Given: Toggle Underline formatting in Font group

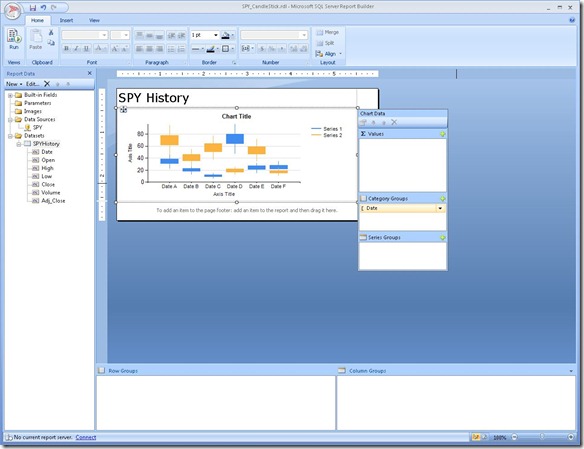Looking at the screenshot, I should coord(86,49).
